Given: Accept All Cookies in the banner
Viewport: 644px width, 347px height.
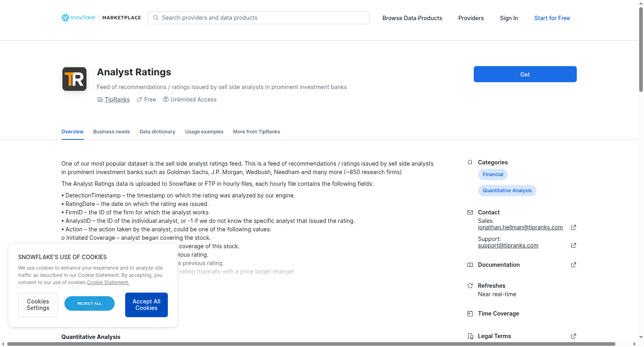Looking at the screenshot, I should coord(147,305).
